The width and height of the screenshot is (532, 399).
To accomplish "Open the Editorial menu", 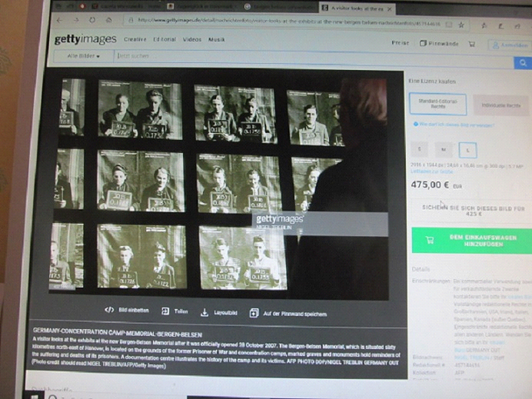I will 165,39.
